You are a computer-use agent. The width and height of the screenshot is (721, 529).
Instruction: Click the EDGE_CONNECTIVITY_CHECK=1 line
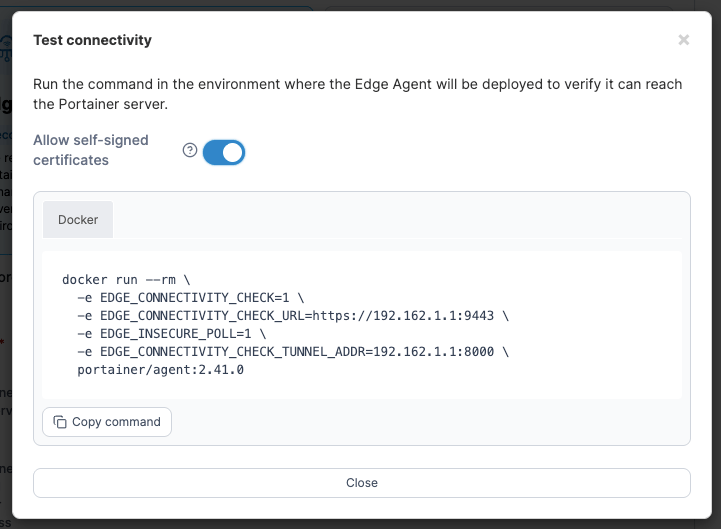[x=190, y=298]
